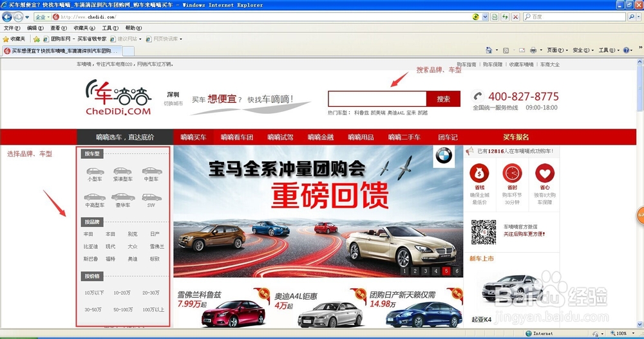Screen dimensions: 644x339
Task: Choose the 大众 brand link
Action: 132,246
